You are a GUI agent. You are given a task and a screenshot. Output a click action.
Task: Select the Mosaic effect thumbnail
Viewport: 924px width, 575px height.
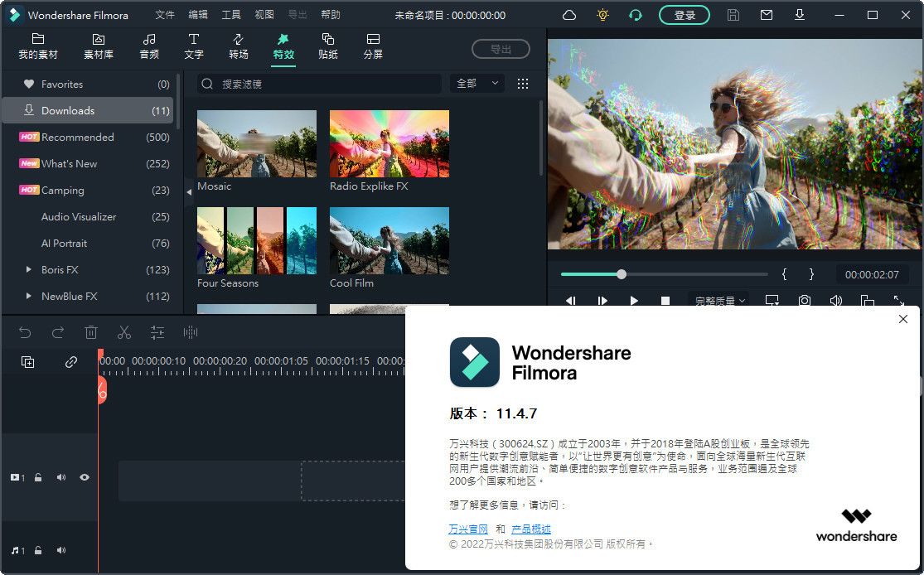coord(257,144)
